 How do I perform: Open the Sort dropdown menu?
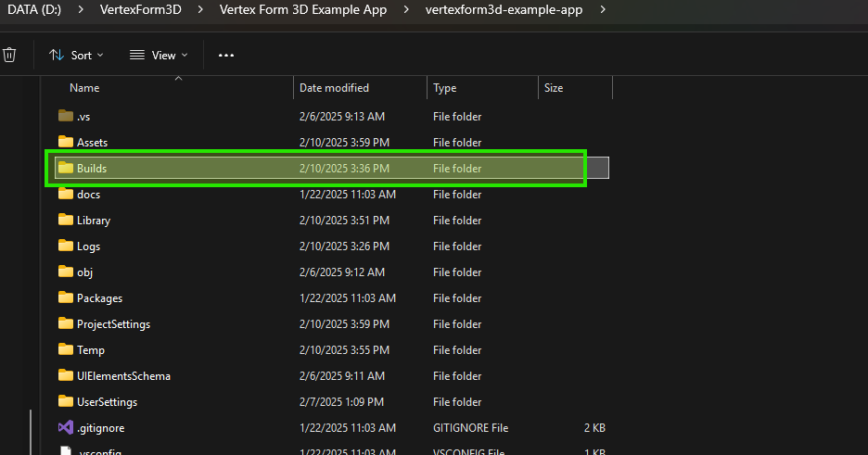click(x=76, y=56)
